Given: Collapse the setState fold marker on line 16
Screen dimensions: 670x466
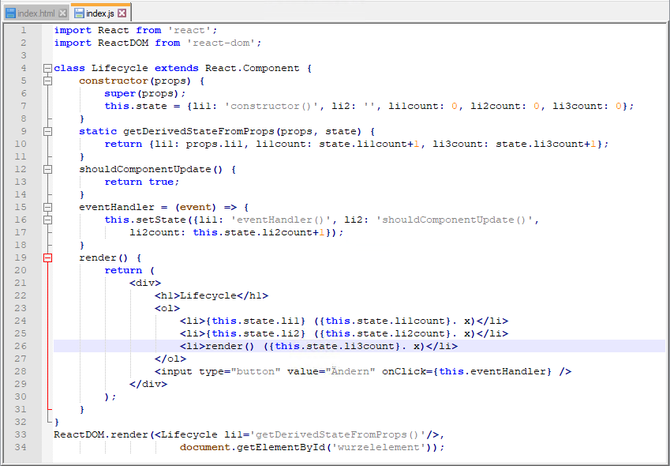Looking at the screenshot, I should [x=47, y=220].
